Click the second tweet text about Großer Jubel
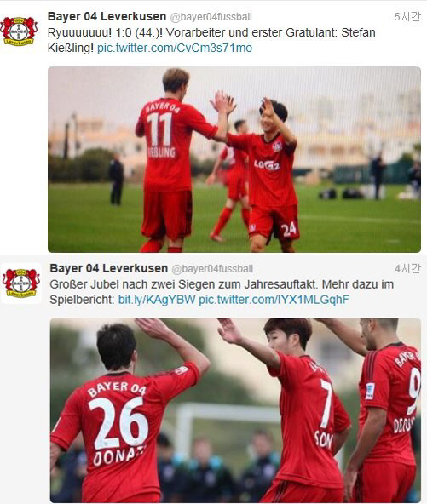This screenshot has width=427, height=504. click(x=222, y=292)
